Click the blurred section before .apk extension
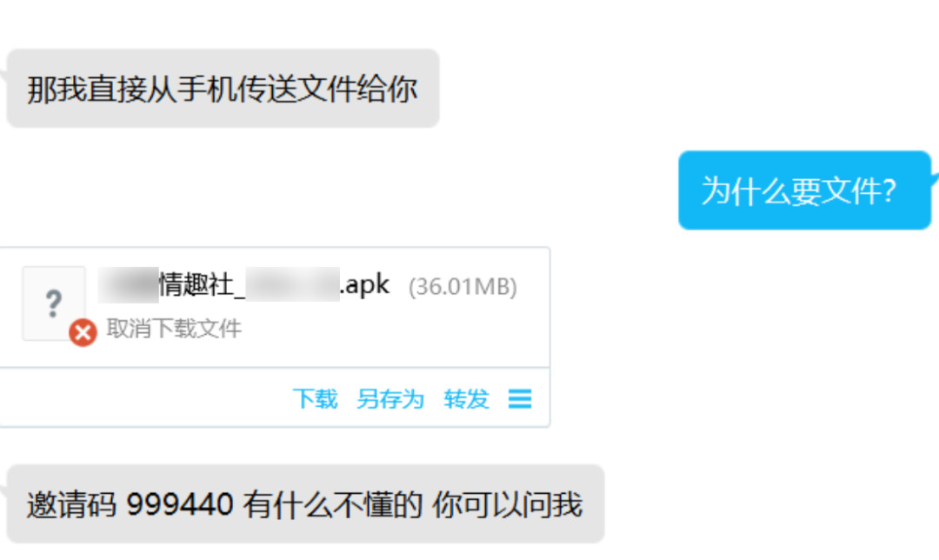Screen dimensions: 939x560 (x=293, y=284)
